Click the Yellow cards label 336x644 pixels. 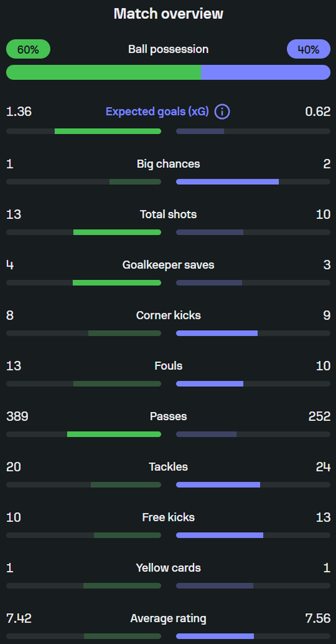click(x=168, y=568)
